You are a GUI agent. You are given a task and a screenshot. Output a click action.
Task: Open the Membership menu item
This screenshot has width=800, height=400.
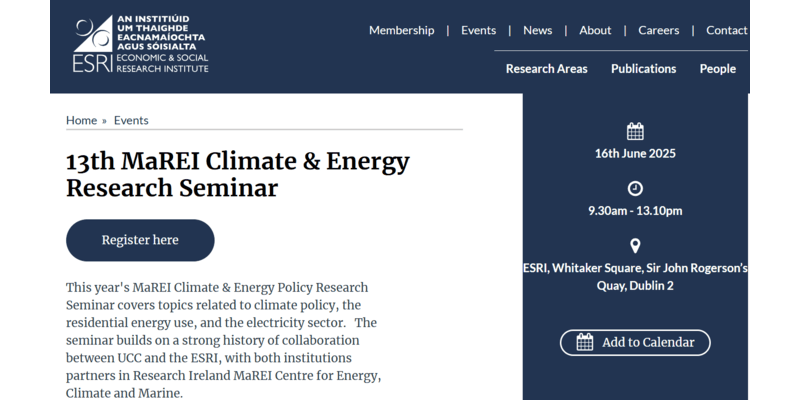point(401,30)
